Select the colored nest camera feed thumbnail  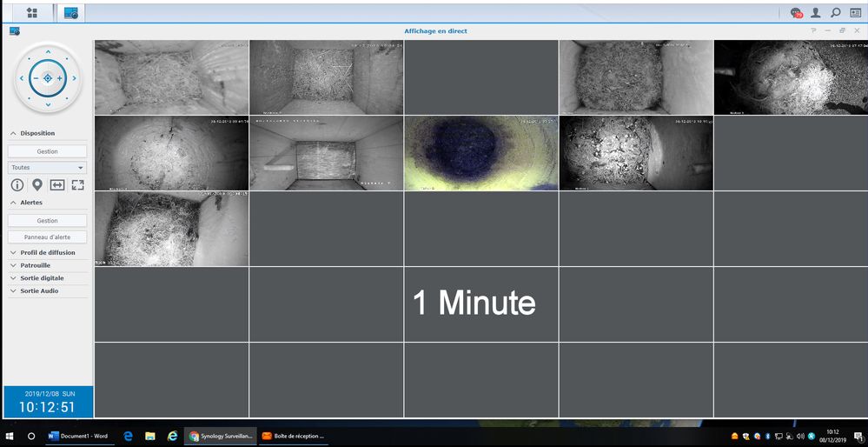tap(481, 153)
